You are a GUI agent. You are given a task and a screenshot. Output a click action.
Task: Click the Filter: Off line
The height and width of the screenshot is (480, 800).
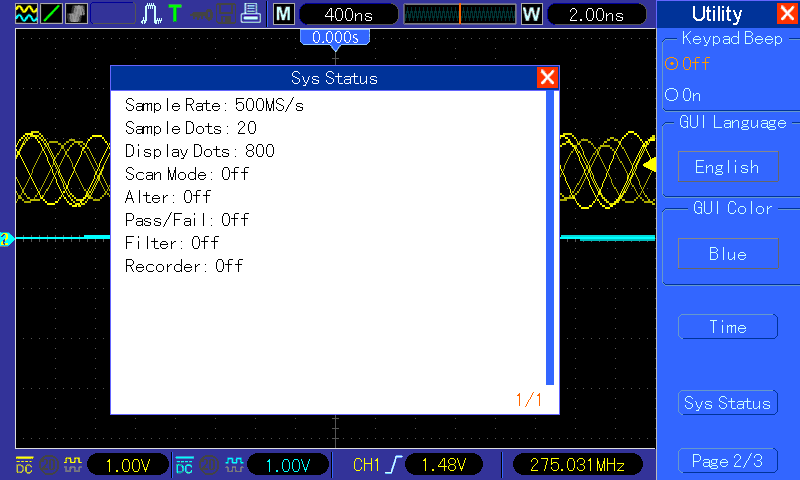pos(172,243)
